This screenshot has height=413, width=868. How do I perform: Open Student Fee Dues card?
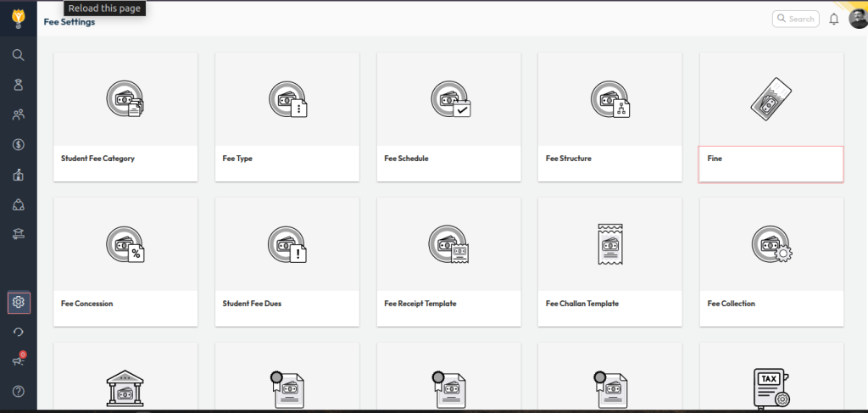pos(287,262)
